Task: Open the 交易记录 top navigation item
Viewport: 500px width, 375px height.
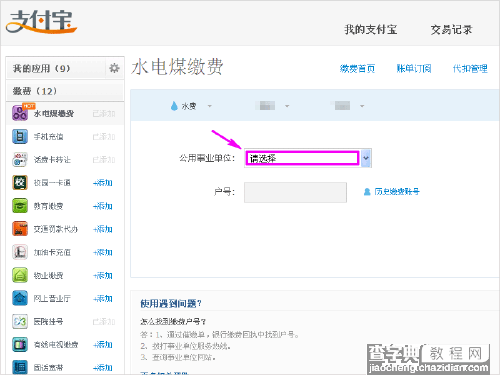Action: [x=451, y=30]
